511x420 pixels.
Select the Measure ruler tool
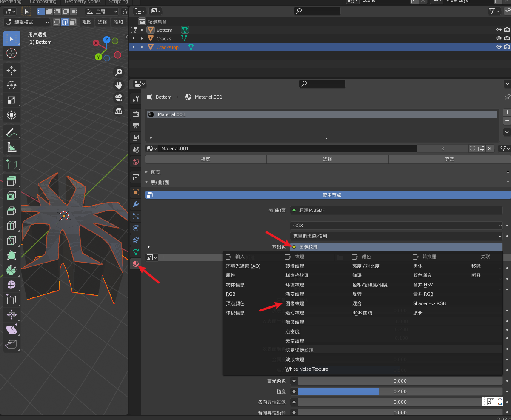[11, 147]
